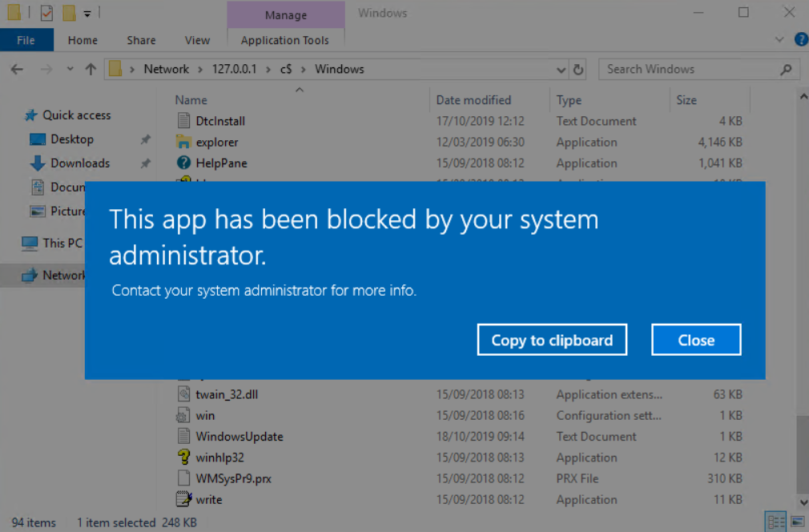Select the HelpPane file icon
Viewport: 809px width, 532px height.
(x=184, y=163)
